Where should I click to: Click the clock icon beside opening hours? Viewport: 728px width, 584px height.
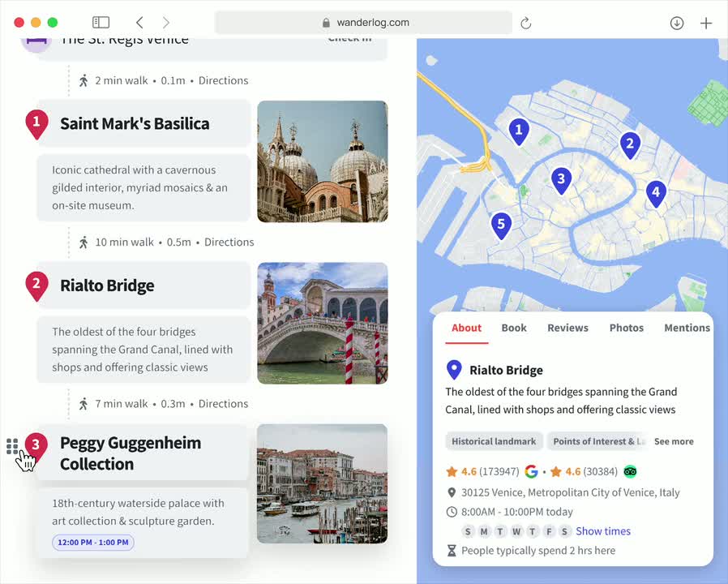coord(452,512)
